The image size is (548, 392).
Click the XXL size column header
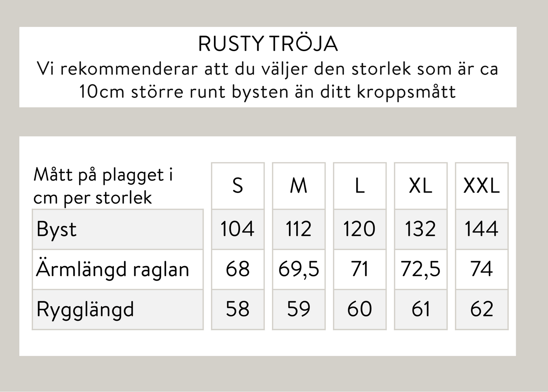tap(482, 186)
